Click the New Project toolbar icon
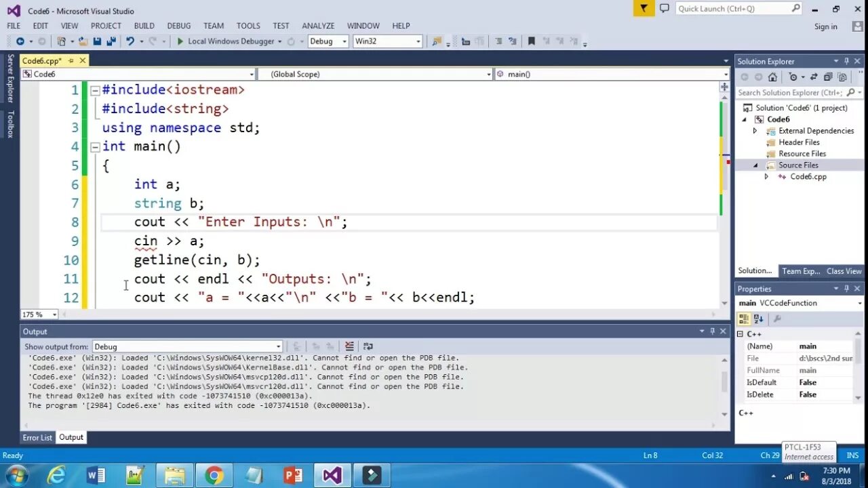Image resolution: width=868 pixels, height=488 pixels. pyautogui.click(x=62, y=41)
